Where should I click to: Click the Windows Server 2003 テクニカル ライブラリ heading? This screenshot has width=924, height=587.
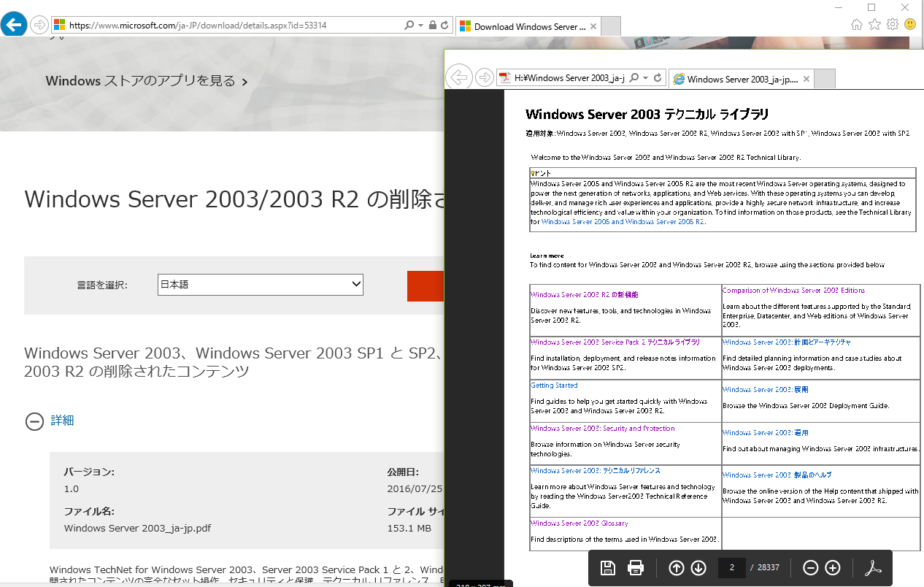[647, 114]
